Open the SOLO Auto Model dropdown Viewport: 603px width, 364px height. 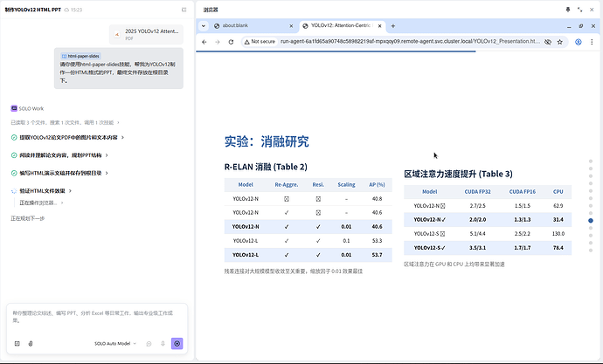[x=115, y=344]
